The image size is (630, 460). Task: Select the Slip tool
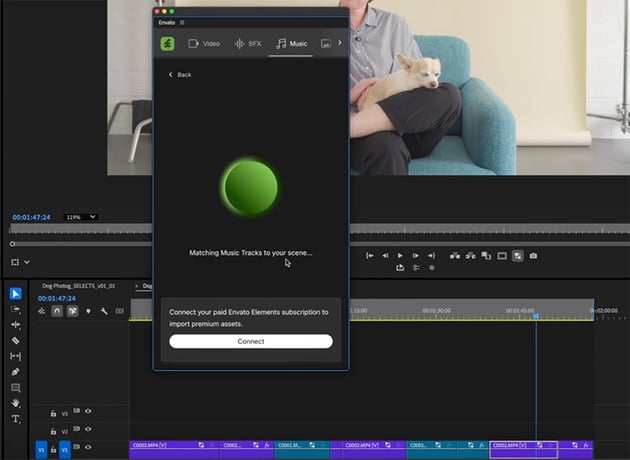click(15, 356)
